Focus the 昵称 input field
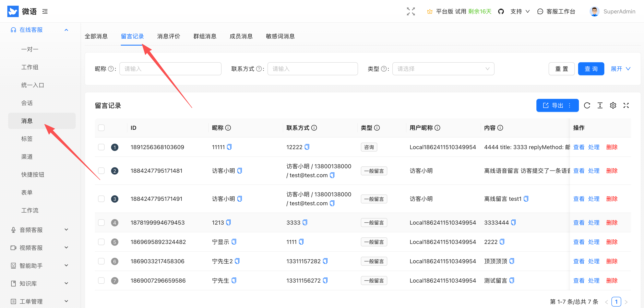Image resolution: width=644 pixels, height=308 pixels. pos(170,69)
